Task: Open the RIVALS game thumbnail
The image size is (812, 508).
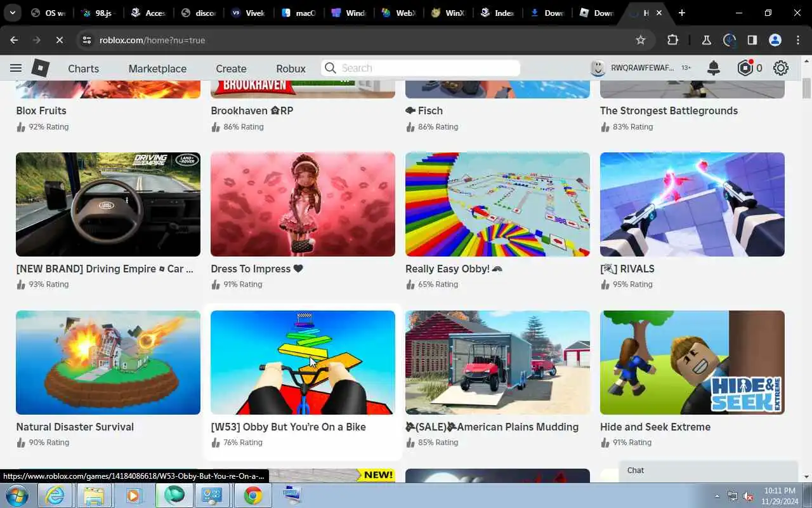Action: point(692,204)
